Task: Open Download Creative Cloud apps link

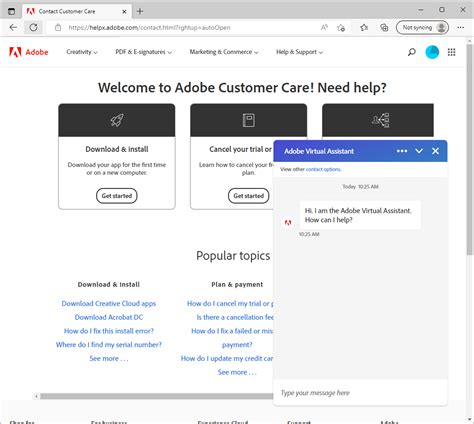Action: [109, 303]
